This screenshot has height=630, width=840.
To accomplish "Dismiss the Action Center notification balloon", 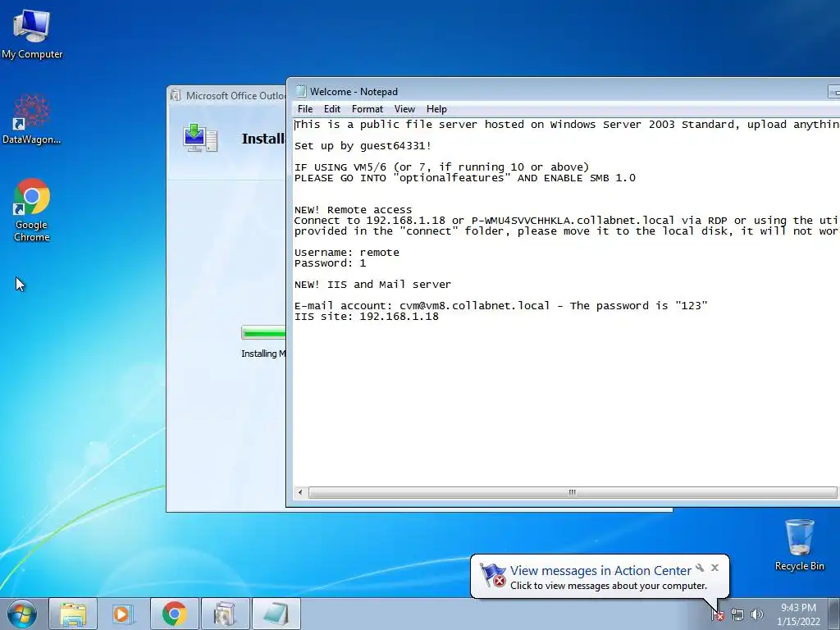I will (714, 568).
